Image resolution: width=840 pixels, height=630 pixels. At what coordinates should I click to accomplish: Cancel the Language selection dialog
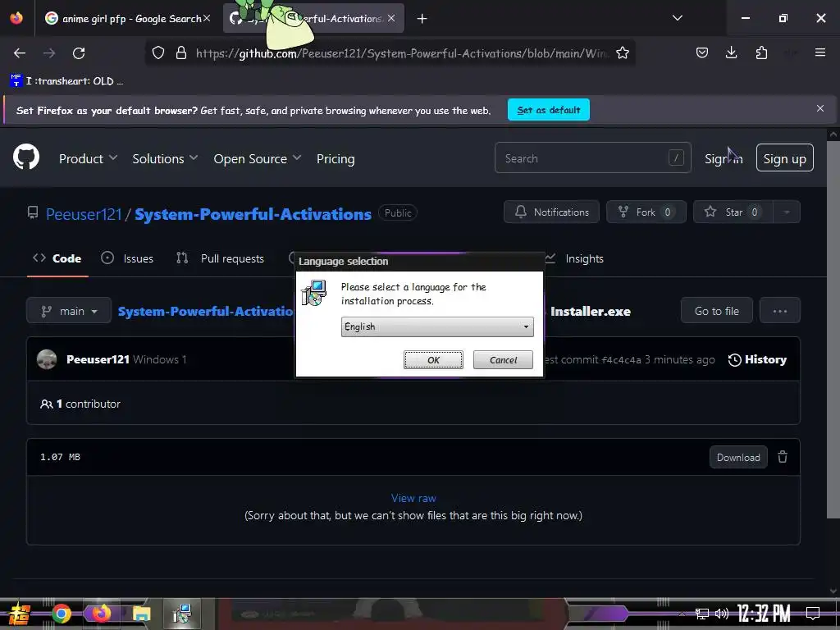(x=503, y=360)
